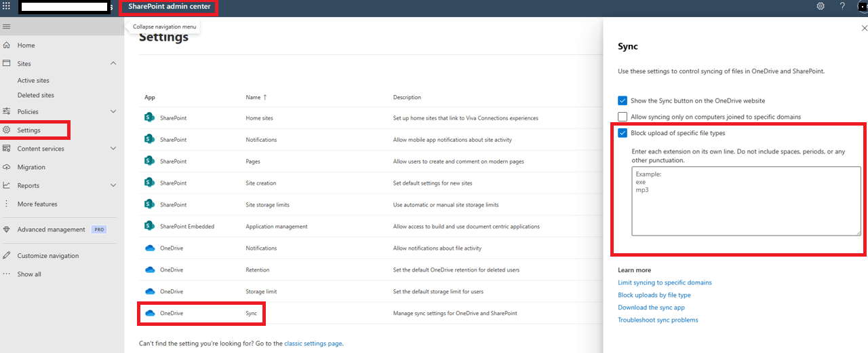
Task: Click the Migration cloud icon
Action: click(x=7, y=167)
